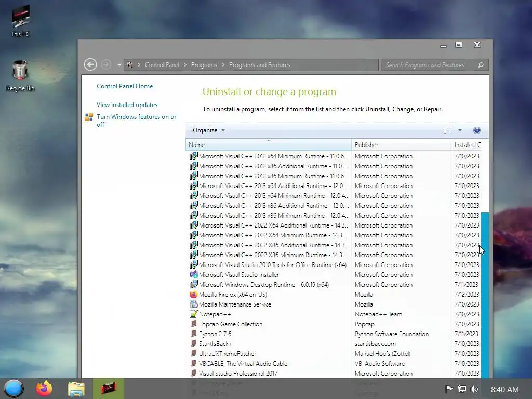Select Mozilla Firefox (x64 en-US) entry

233,295
